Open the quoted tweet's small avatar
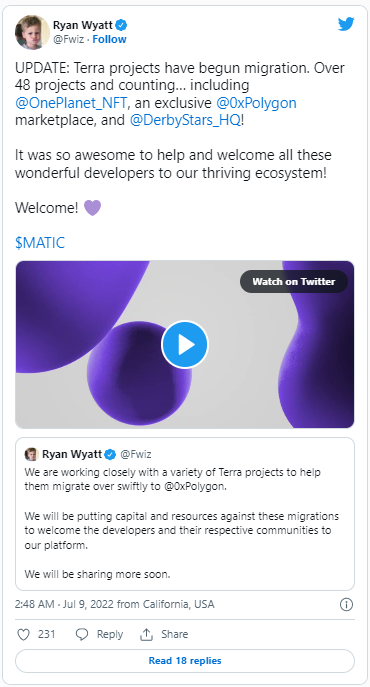 31,454
